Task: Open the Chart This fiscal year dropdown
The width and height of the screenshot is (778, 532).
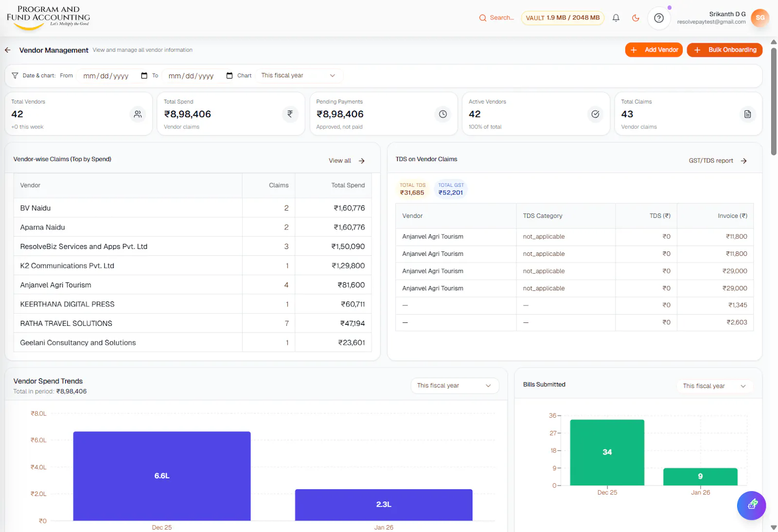Action: 299,75
